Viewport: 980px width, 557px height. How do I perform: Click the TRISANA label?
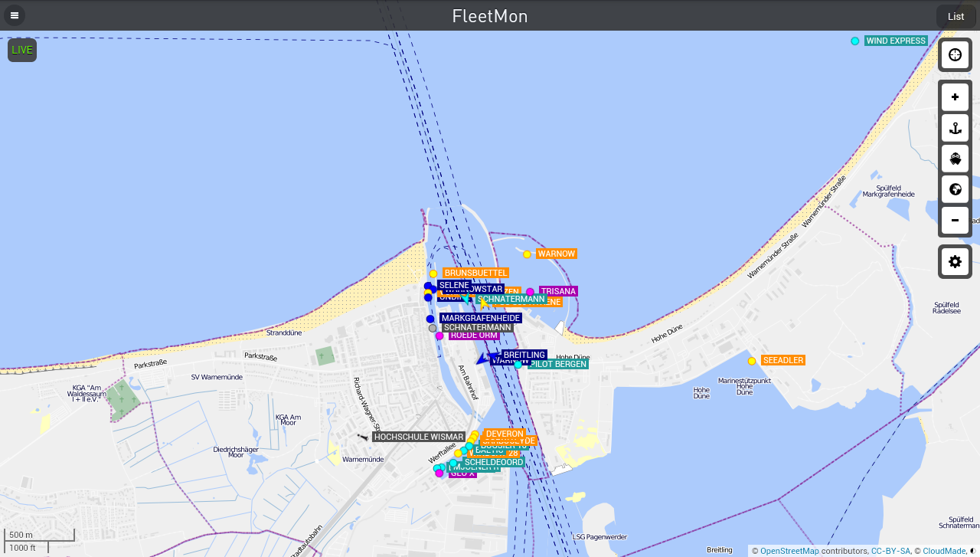tap(558, 291)
